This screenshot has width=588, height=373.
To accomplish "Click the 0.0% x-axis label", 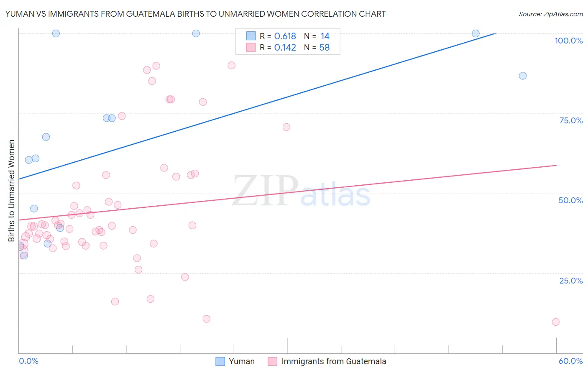I will [x=29, y=361].
